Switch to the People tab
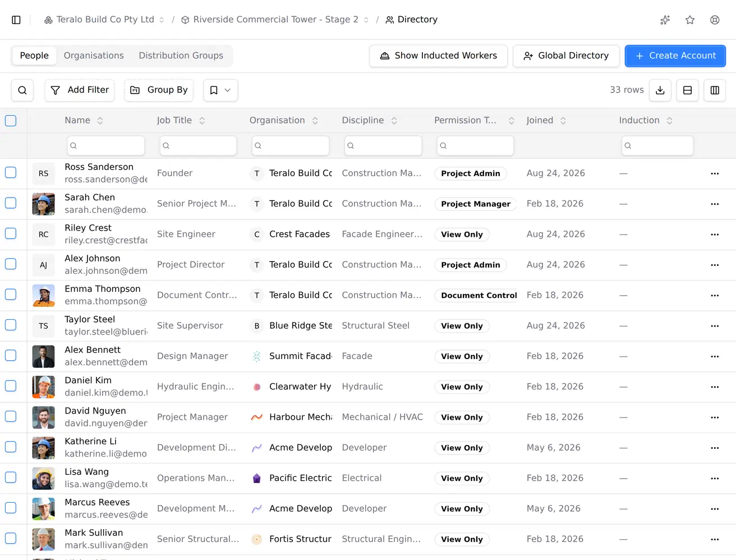The height and width of the screenshot is (560, 736). 34,56
